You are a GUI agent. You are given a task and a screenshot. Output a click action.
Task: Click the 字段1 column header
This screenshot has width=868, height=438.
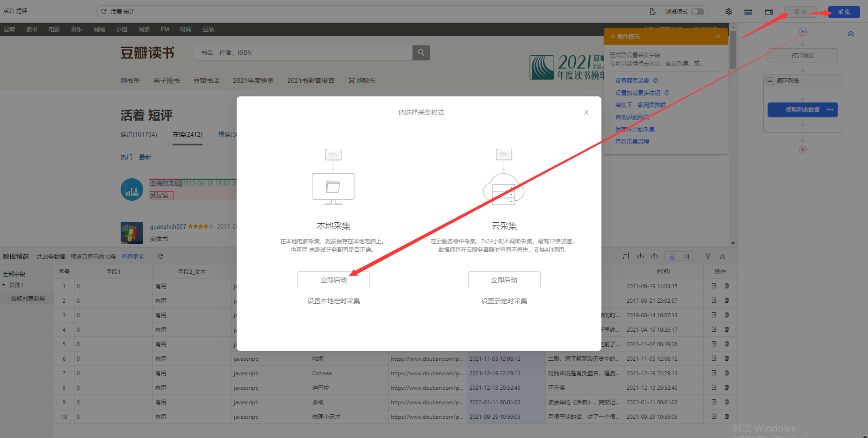point(113,271)
